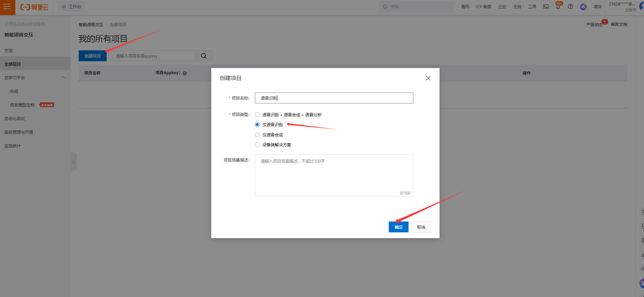The image size is (644, 297).
Task: Click the purple AI assistant icon in top bar
Action: (x=583, y=7)
